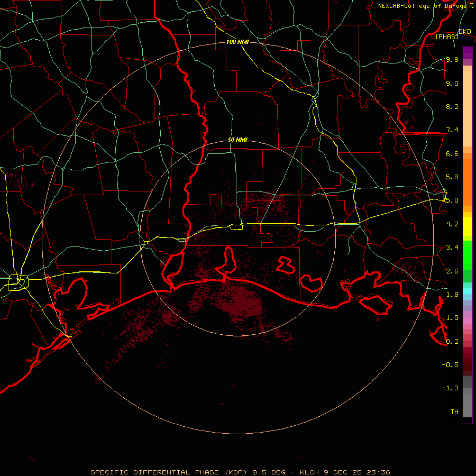The width and height of the screenshot is (476, 476).
Task: Click the 2.6 scale value
Action: coord(452,271)
